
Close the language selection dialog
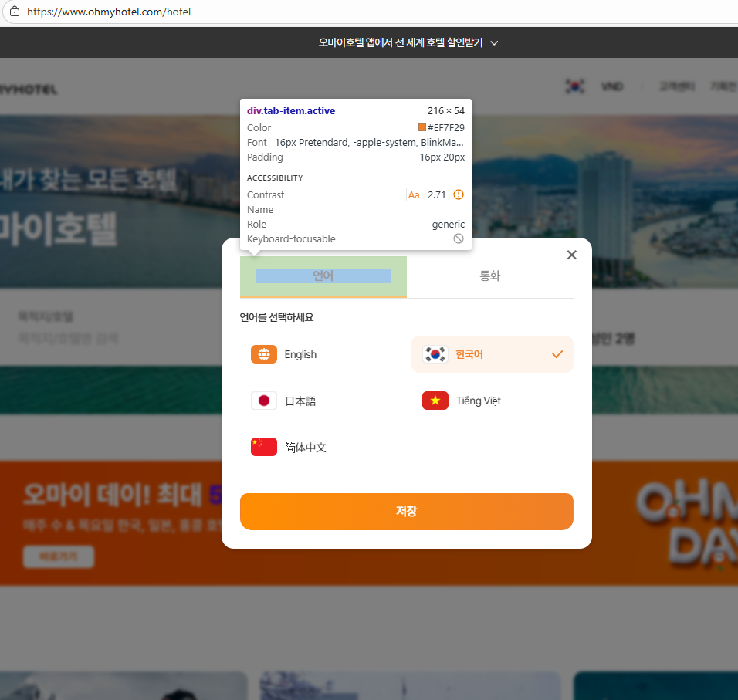coord(572,255)
